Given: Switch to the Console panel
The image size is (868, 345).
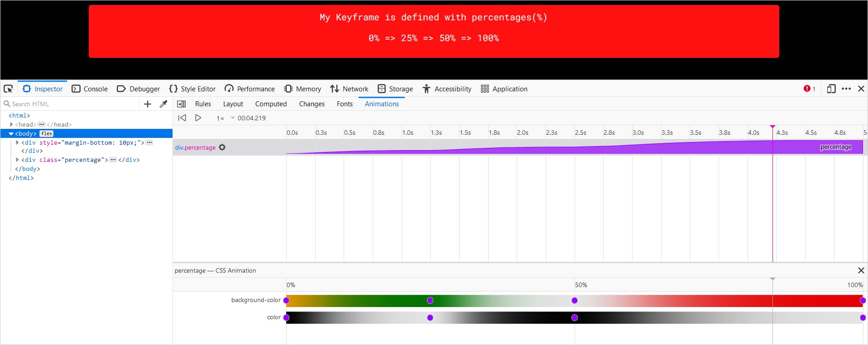Looking at the screenshot, I should point(90,89).
